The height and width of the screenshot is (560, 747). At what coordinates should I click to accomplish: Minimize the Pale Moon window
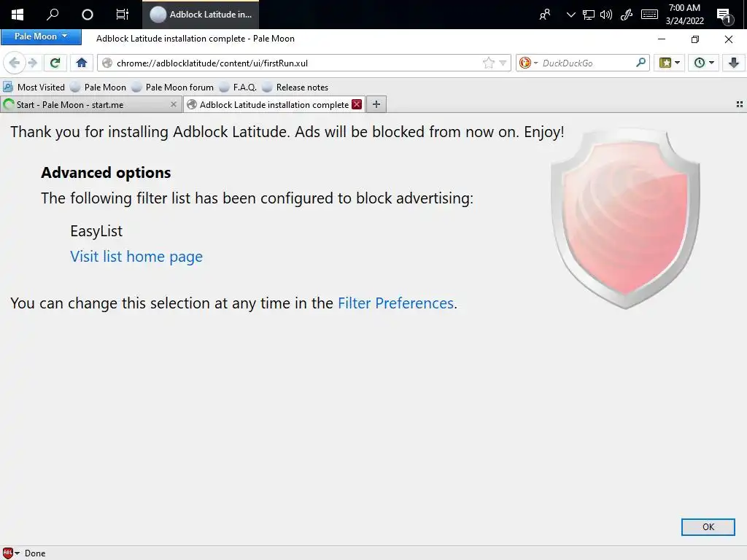point(662,39)
